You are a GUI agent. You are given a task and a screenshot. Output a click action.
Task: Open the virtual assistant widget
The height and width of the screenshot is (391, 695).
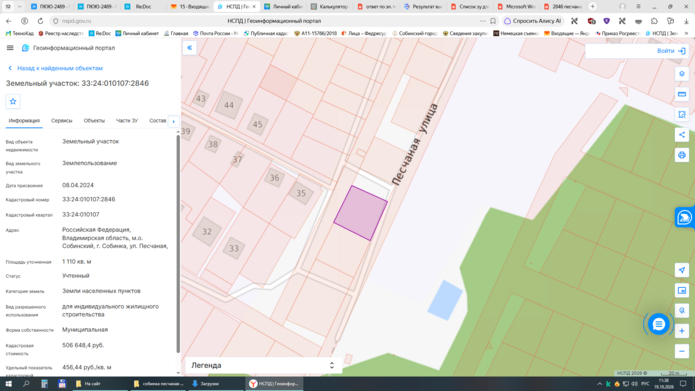point(684,217)
